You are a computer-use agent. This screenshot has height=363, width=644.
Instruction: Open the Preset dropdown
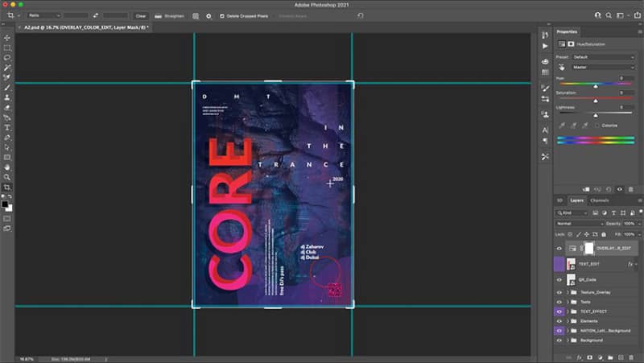(603, 57)
